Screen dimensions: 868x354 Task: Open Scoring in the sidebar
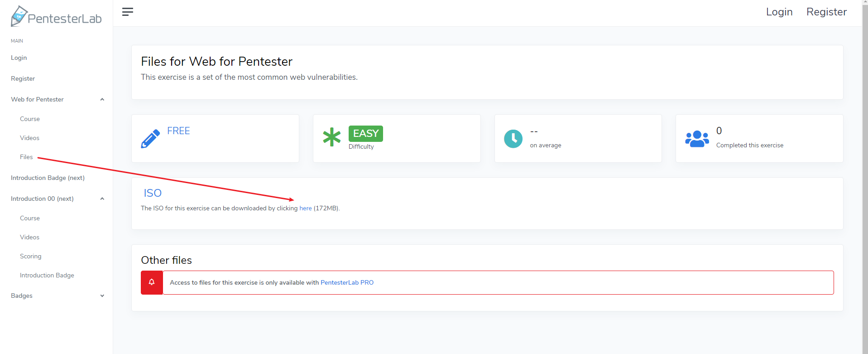pos(31,256)
